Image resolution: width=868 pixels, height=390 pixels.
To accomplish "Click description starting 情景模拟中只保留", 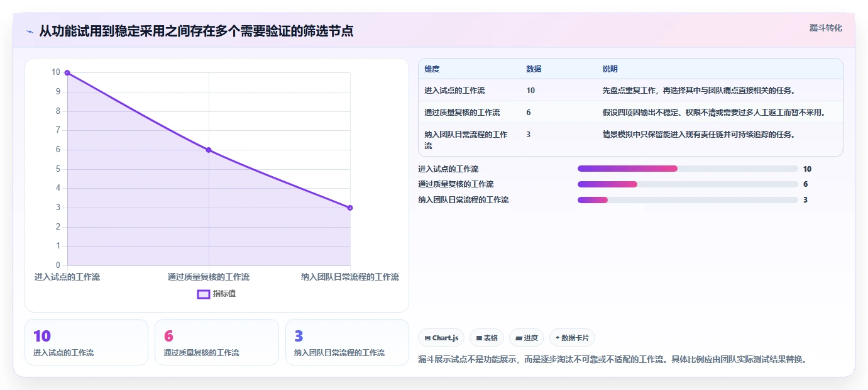I will tap(699, 135).
